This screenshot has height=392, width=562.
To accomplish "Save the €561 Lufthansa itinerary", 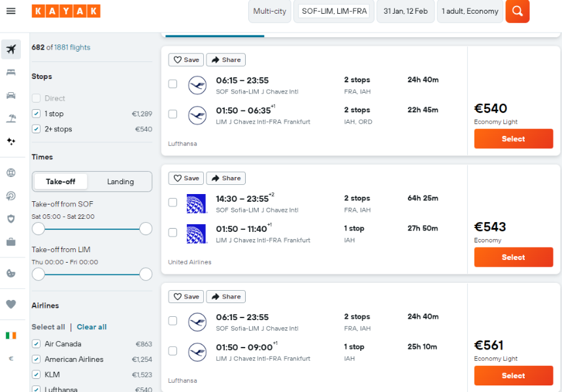I will point(186,297).
